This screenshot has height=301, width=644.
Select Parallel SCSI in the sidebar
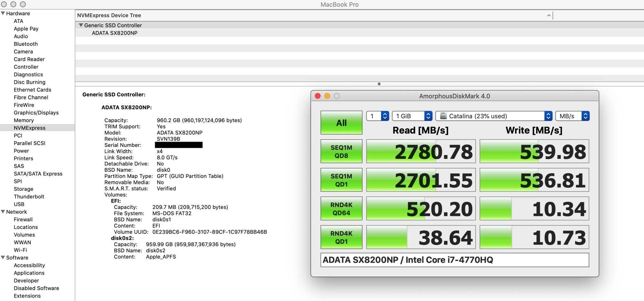29,143
